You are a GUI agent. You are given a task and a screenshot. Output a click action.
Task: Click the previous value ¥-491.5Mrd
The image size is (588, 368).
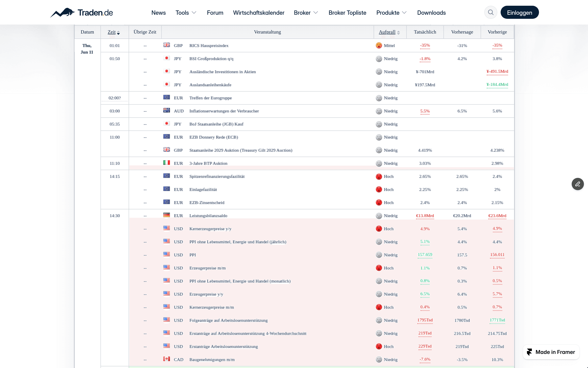point(497,71)
